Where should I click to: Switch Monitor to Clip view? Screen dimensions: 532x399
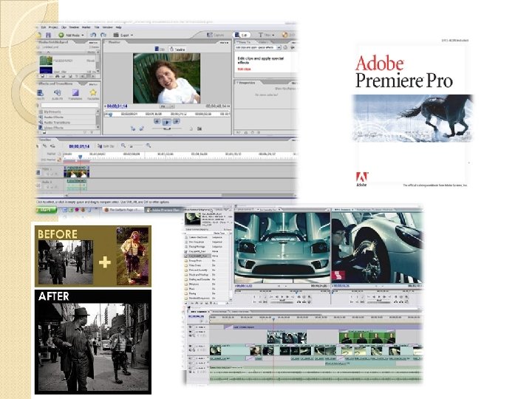click(160, 50)
